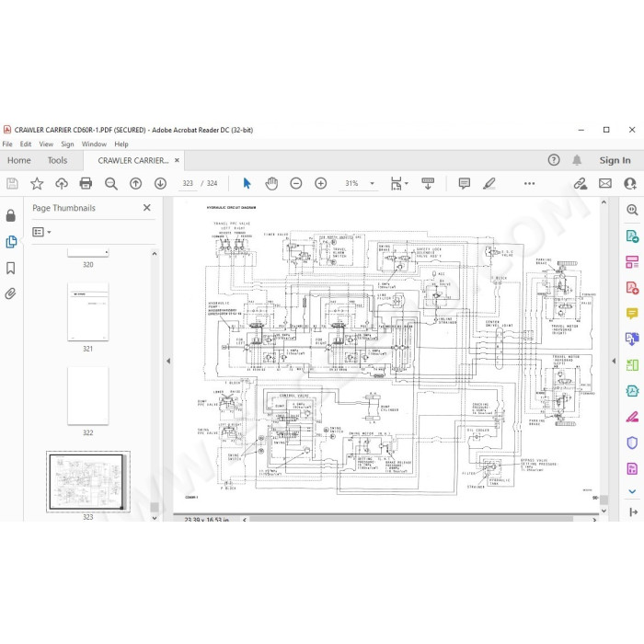644x644 pixels.
Task: Close the CRAWLER CARRIER document tab
Action: pos(177,160)
